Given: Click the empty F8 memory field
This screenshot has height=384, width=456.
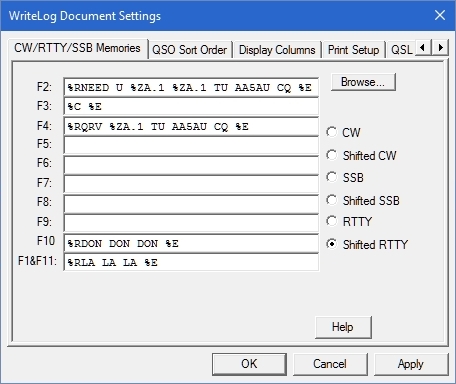Looking at the screenshot, I should (191, 204).
